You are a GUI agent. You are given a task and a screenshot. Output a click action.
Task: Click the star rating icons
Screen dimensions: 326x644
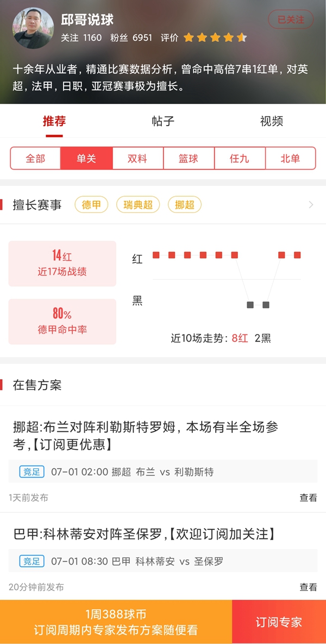coord(215,38)
